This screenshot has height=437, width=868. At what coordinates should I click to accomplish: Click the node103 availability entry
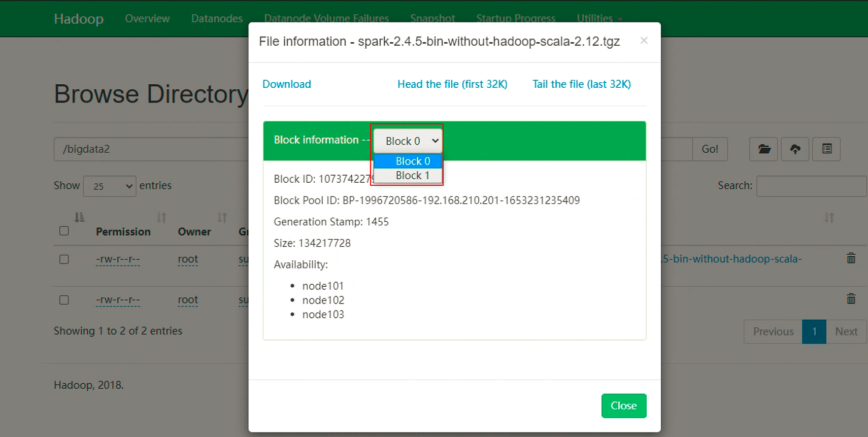(x=323, y=315)
